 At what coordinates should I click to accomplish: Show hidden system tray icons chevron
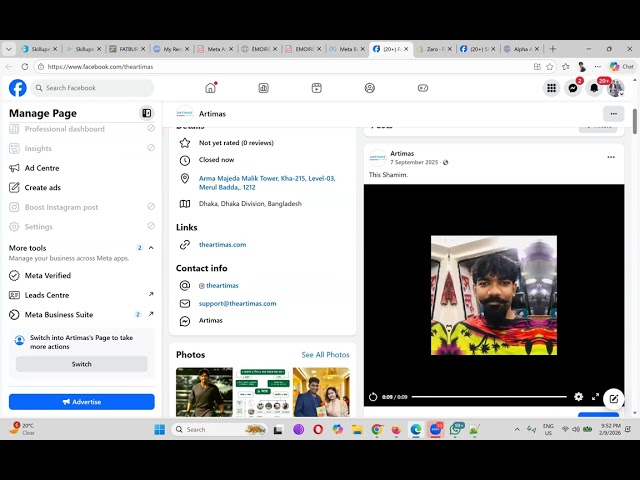tap(517, 429)
